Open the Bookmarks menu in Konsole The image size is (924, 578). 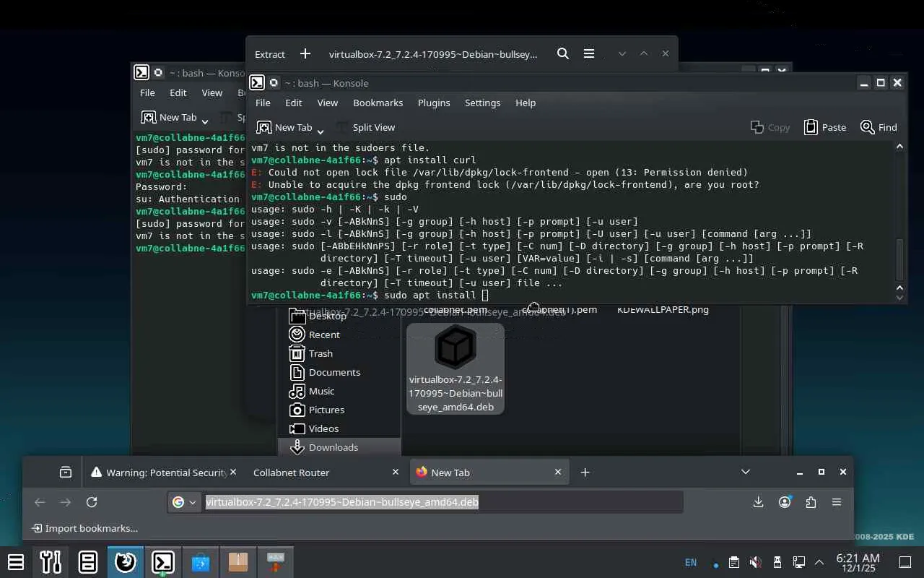[378, 103]
